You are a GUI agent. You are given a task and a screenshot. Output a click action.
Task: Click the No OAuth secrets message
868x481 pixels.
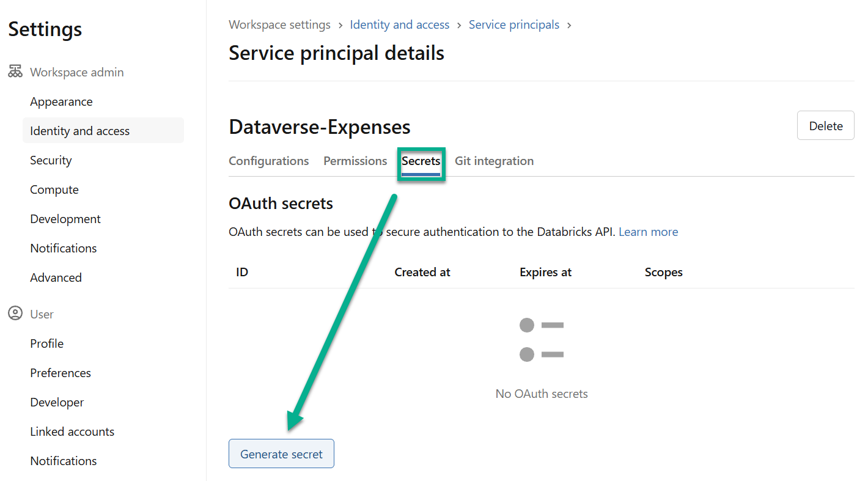tap(542, 394)
